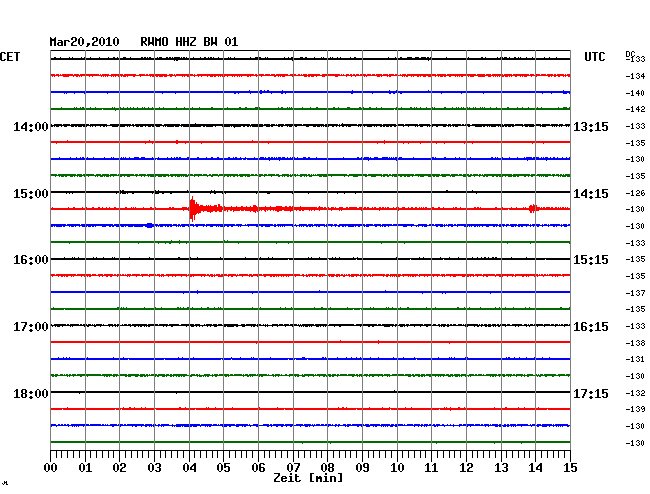Click minute label 11 on time axis
Screen dimensions: 650x494
coord(431,467)
